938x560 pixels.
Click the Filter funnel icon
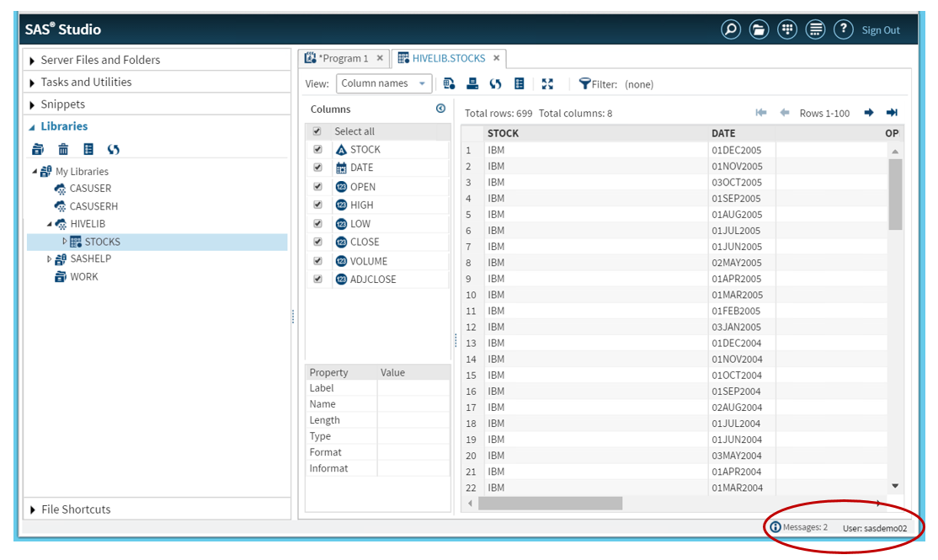(x=584, y=83)
